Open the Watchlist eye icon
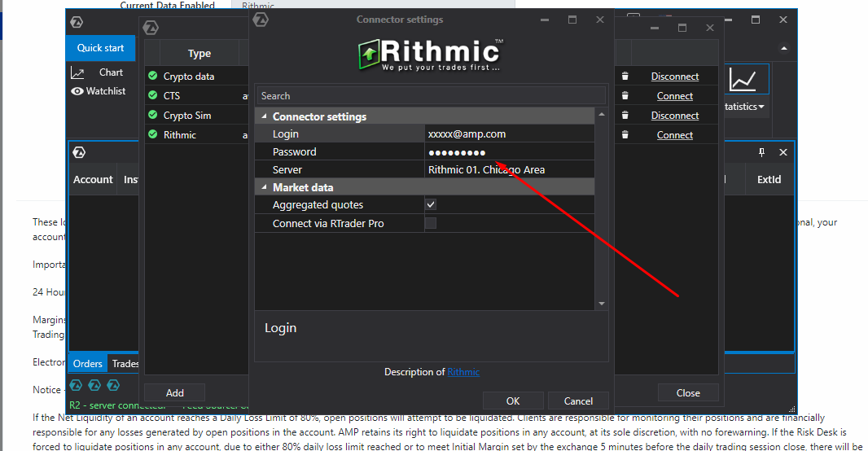 77,91
